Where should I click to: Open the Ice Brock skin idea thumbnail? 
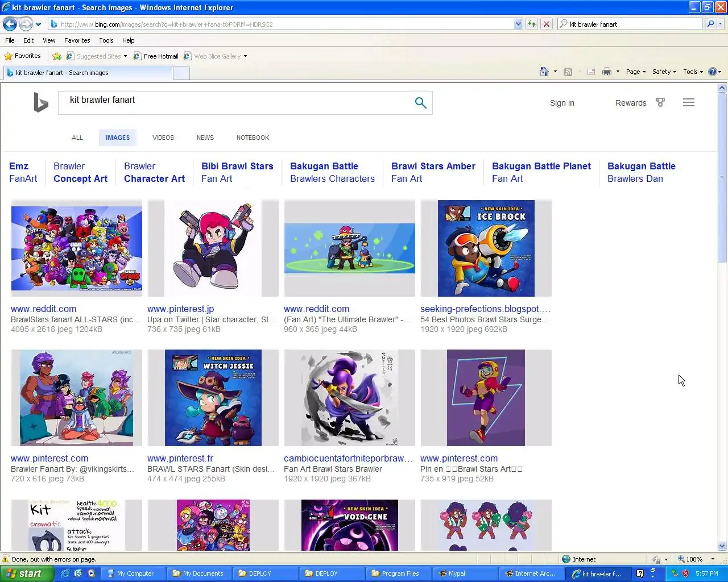(486, 248)
